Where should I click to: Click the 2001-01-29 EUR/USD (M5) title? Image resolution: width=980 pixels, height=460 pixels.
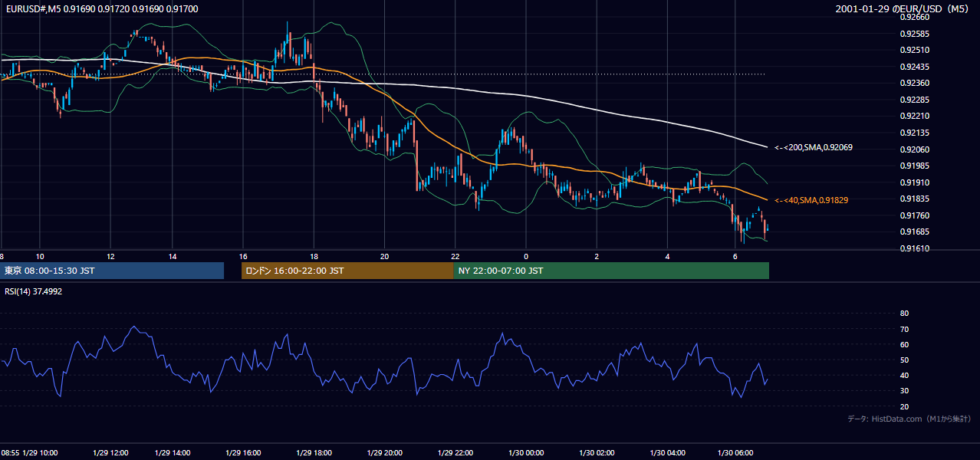click(903, 8)
